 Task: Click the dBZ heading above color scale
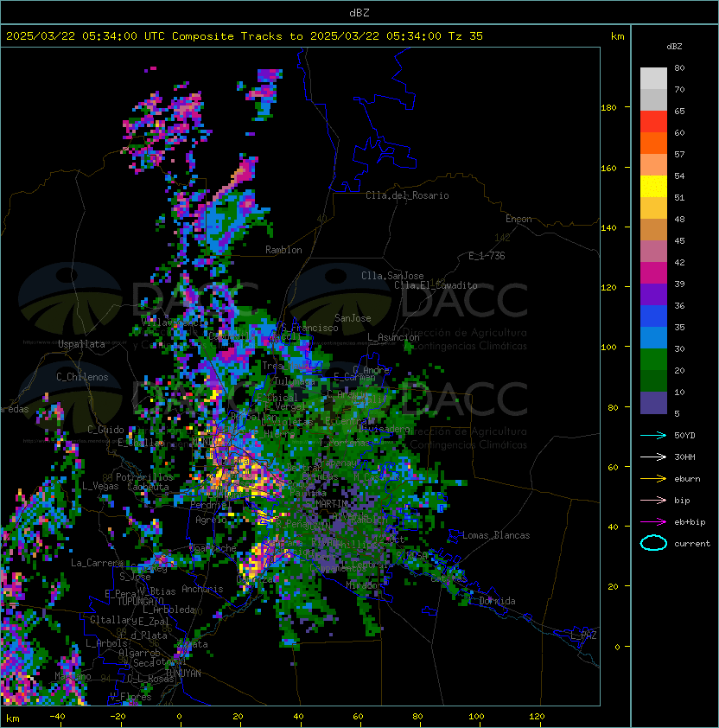pos(674,47)
